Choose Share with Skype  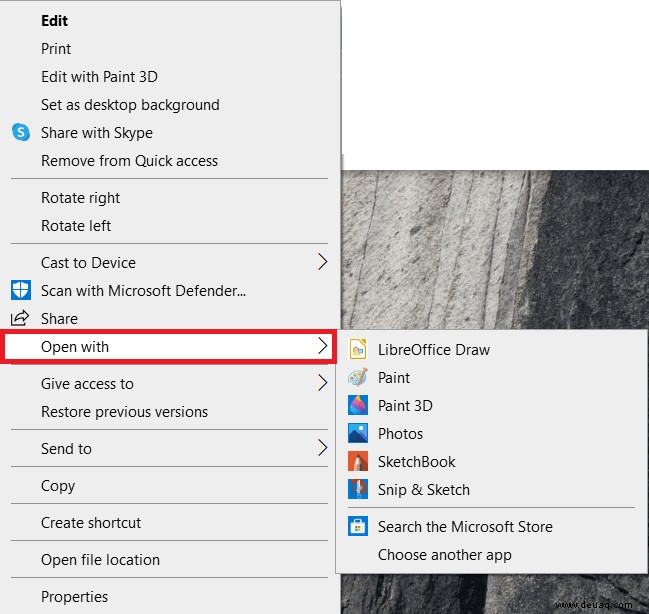point(170,132)
